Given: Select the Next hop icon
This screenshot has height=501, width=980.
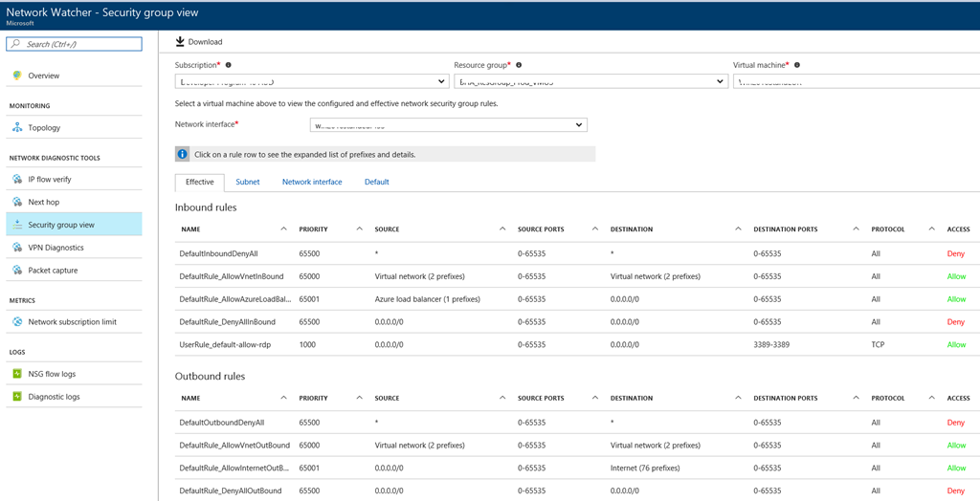Looking at the screenshot, I should point(17,202).
